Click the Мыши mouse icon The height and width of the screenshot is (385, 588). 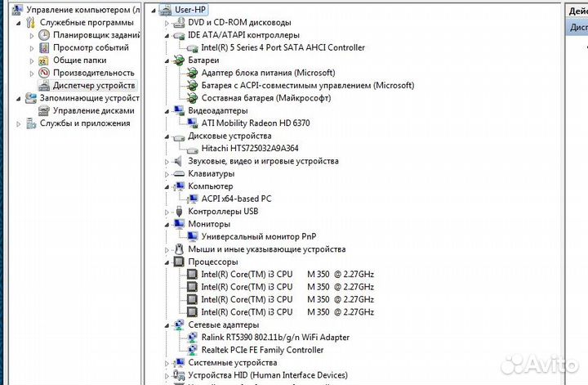179,249
